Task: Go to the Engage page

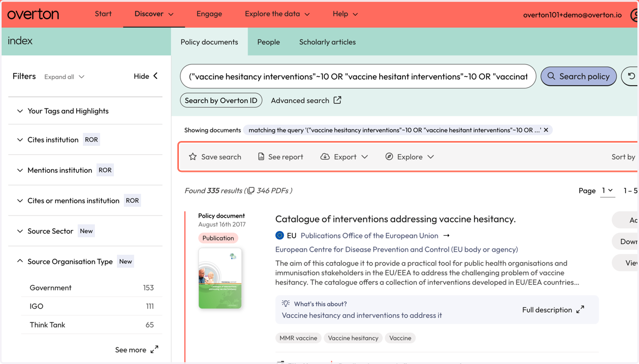Action: (x=209, y=14)
